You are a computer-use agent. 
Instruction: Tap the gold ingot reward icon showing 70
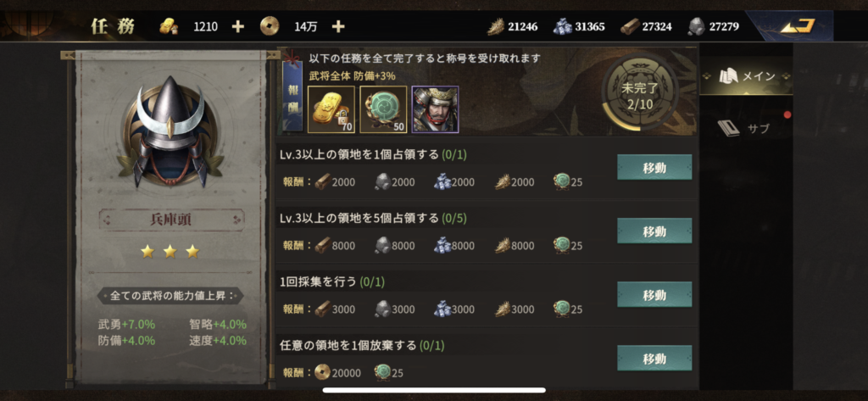[331, 109]
